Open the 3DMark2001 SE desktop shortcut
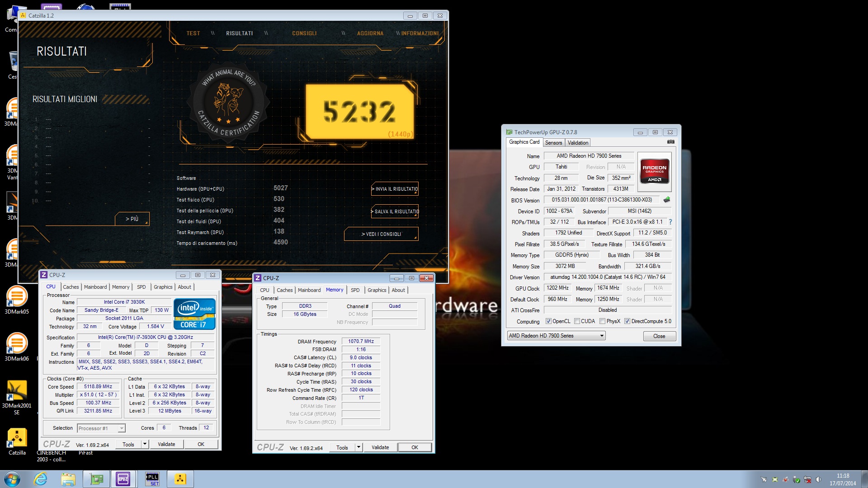Image resolution: width=868 pixels, height=488 pixels. [x=17, y=397]
